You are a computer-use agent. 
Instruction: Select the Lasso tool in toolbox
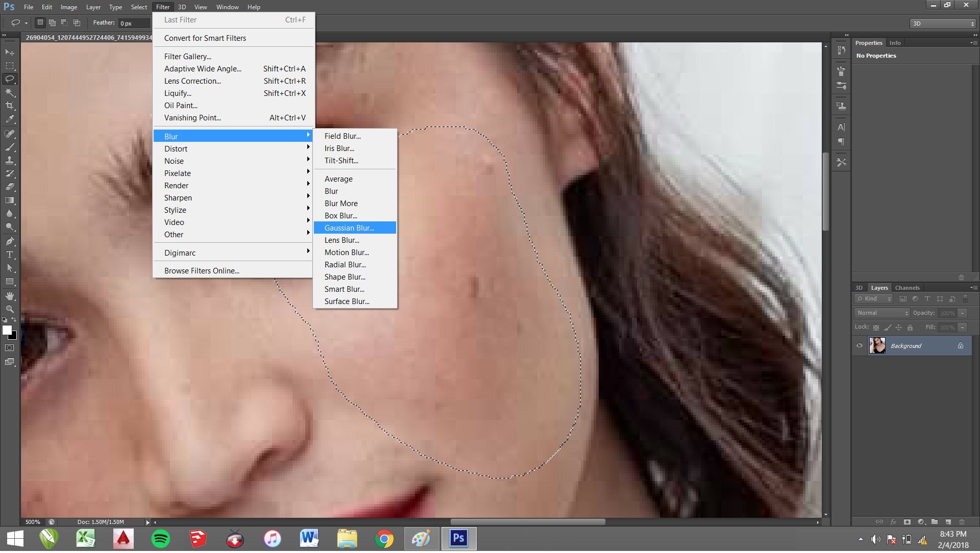coord(10,79)
